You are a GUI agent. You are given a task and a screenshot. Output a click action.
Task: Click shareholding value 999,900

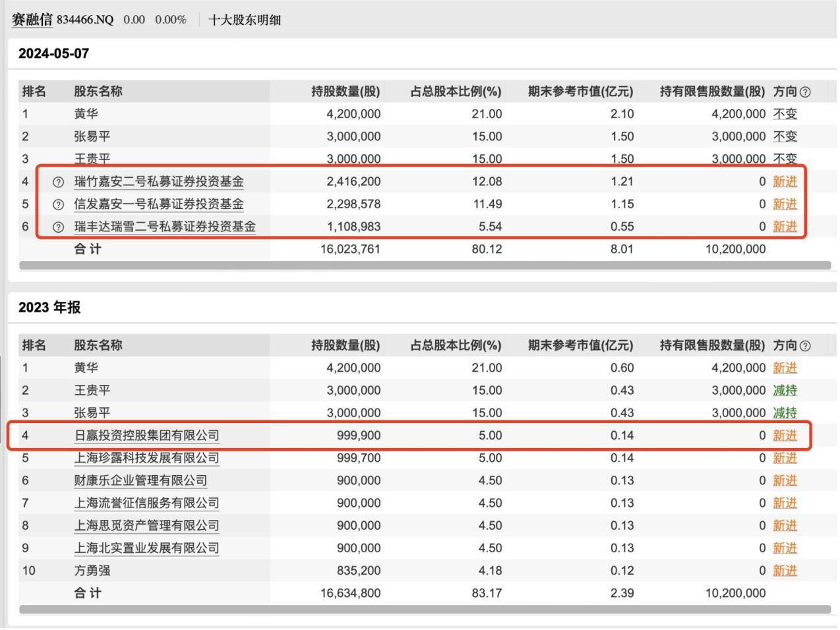359,435
